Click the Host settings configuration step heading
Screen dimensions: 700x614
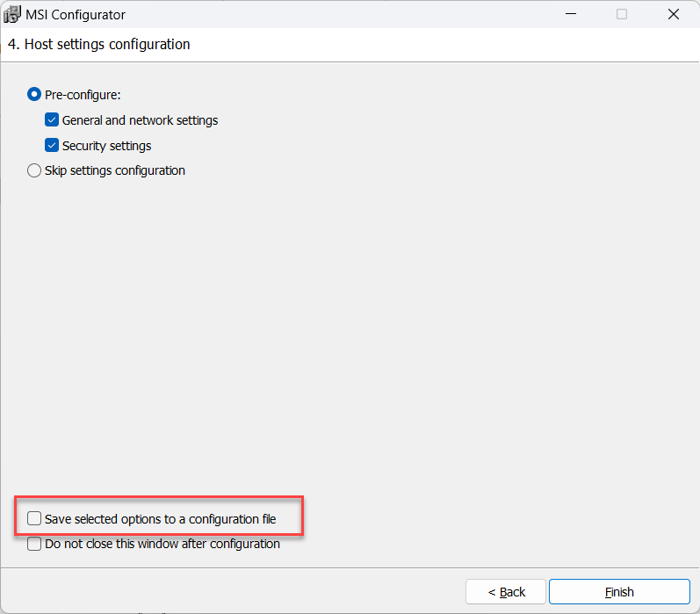pyautogui.click(x=99, y=44)
